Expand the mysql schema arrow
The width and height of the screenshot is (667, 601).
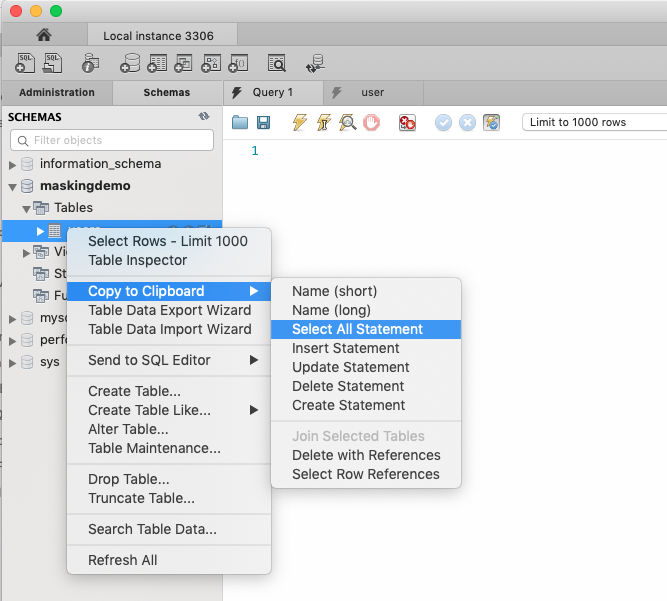pyautogui.click(x=12, y=319)
